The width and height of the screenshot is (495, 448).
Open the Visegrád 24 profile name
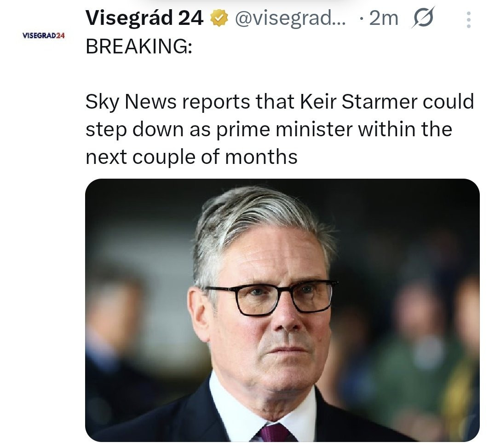144,18
